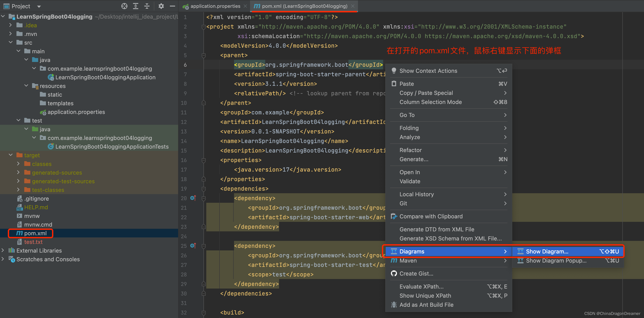Open the Diagrams submenu entry
The width and height of the screenshot is (644, 318).
point(449,251)
